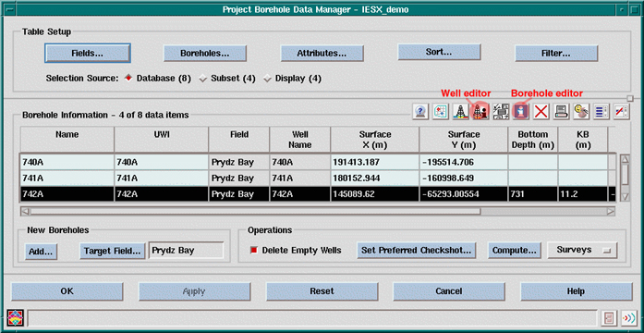Click the KB (m) column header
644x333 pixels.
point(583,140)
